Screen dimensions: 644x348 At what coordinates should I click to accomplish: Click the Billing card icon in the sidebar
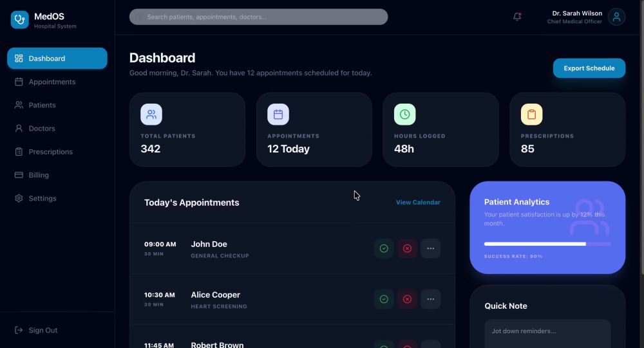(19, 175)
